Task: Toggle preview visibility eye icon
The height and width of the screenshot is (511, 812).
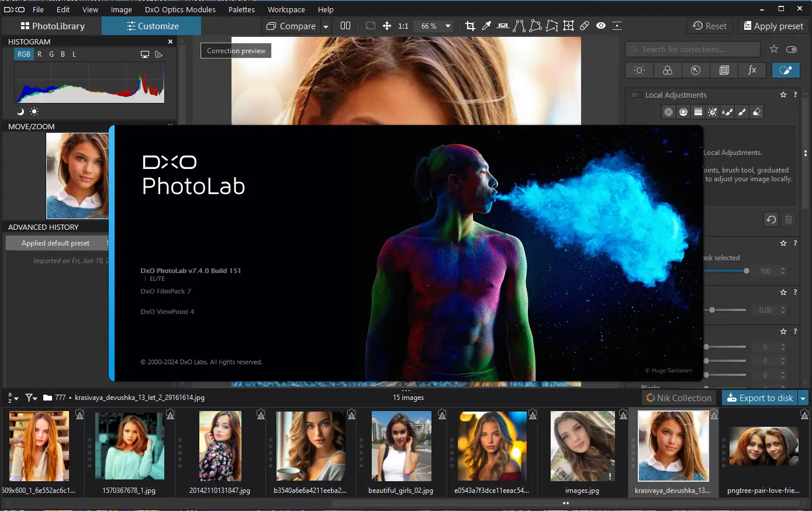Action: (x=601, y=26)
